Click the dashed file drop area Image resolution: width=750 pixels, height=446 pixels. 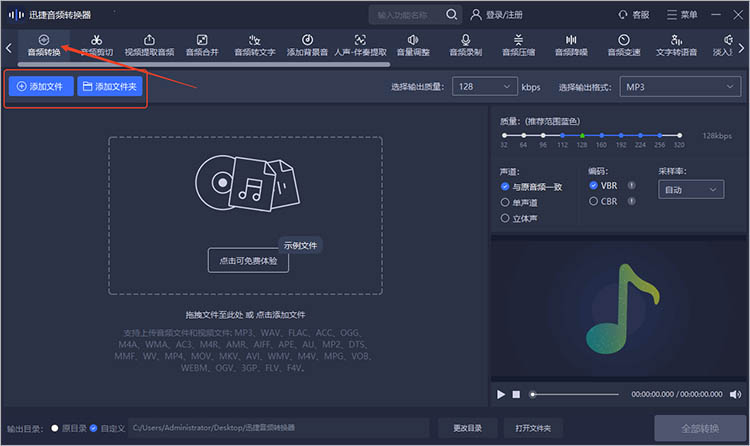[245, 215]
